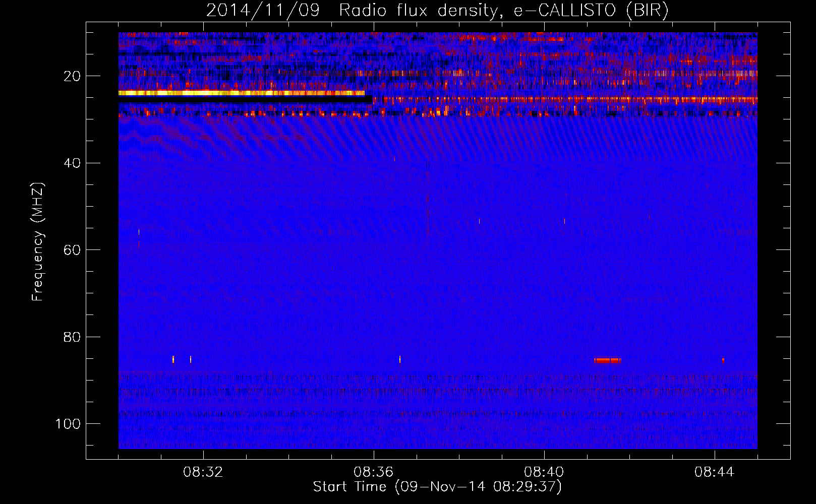The width and height of the screenshot is (816, 504).
Task: Click the 08:36 time tick label
Action: point(374,472)
